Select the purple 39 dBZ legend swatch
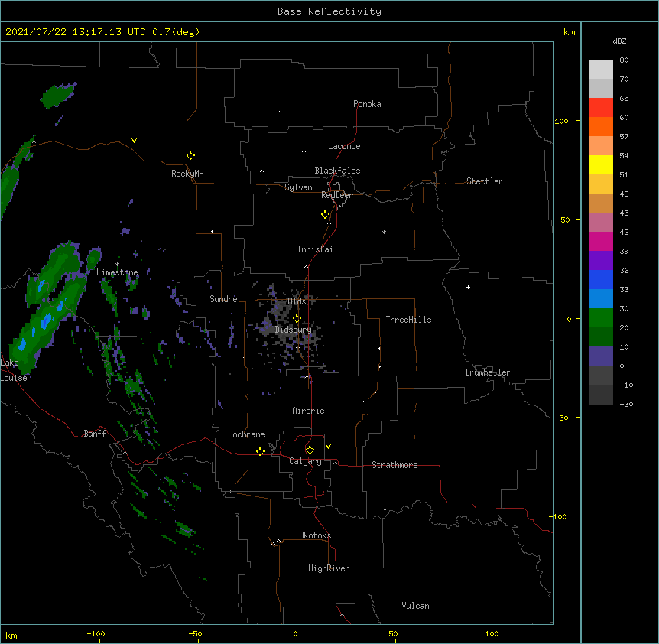 click(x=601, y=260)
